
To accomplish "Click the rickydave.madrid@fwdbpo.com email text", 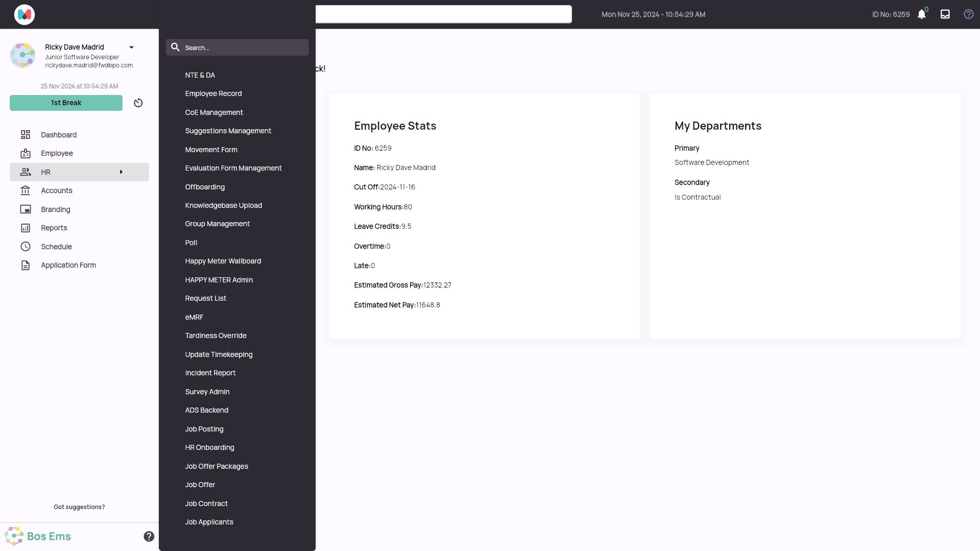I will point(89,65).
